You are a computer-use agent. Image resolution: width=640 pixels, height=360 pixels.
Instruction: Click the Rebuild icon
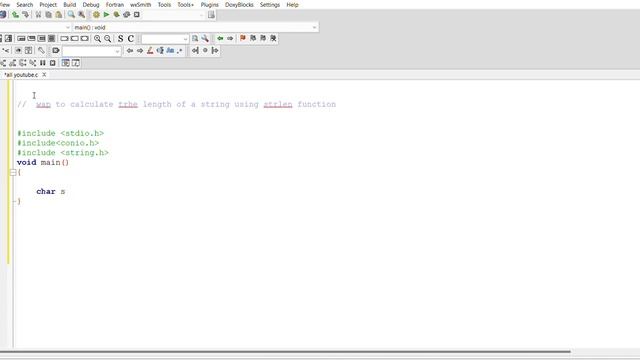[x=127, y=15]
